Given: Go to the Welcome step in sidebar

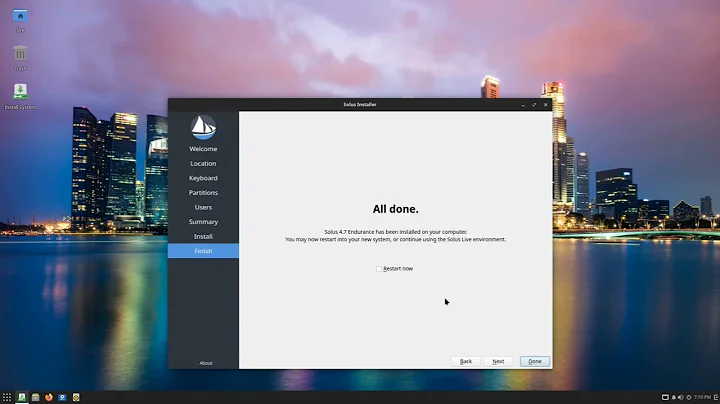Looking at the screenshot, I should point(203,149).
